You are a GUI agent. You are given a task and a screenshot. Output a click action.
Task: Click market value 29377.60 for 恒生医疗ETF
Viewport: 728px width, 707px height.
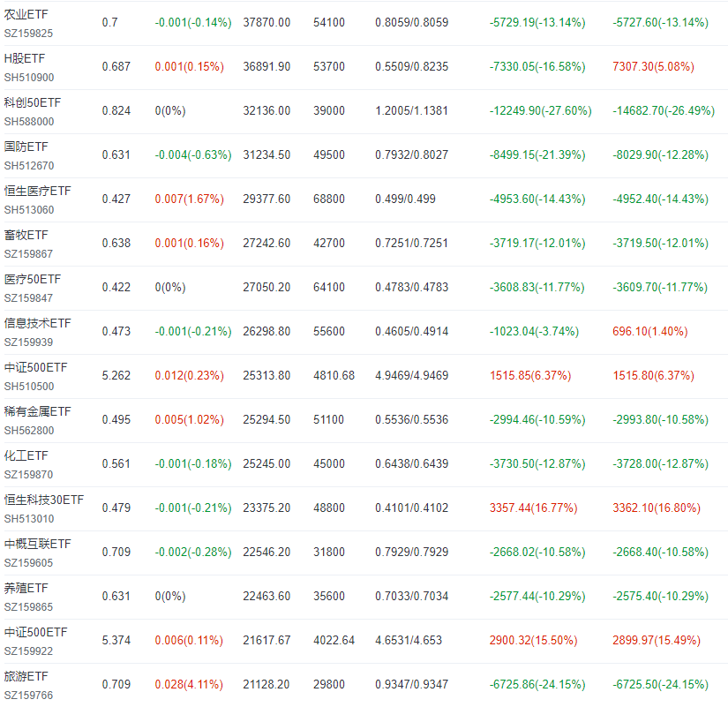tap(266, 199)
